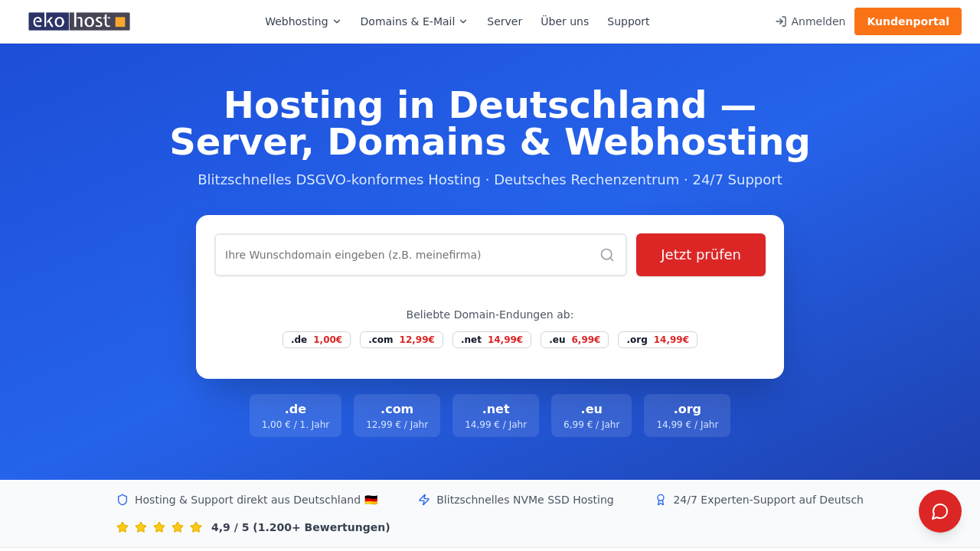Go to Über uns page
Image resolution: width=980 pixels, height=551 pixels.
click(x=565, y=21)
